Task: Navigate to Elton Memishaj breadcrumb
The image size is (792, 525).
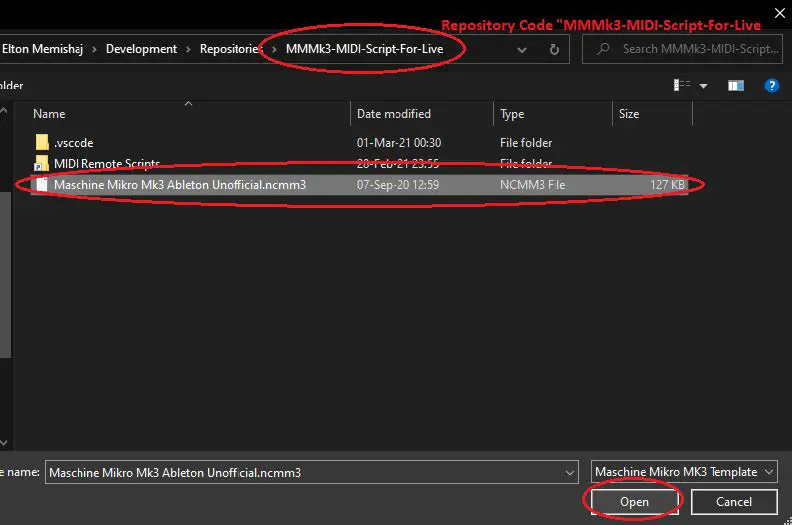Action: [42, 49]
